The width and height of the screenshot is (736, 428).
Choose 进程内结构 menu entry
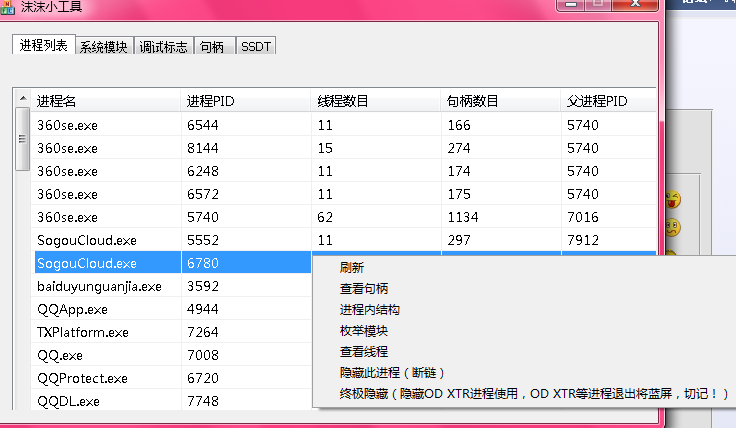(x=369, y=310)
